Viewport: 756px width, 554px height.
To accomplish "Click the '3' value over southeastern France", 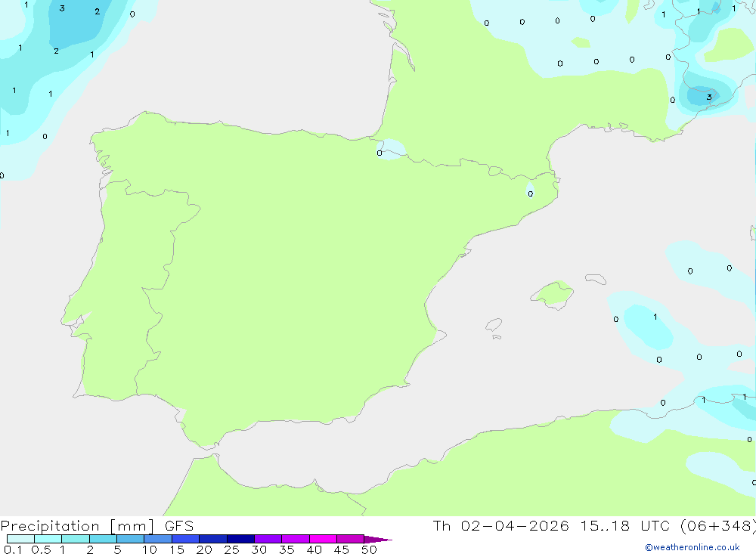I will (709, 97).
